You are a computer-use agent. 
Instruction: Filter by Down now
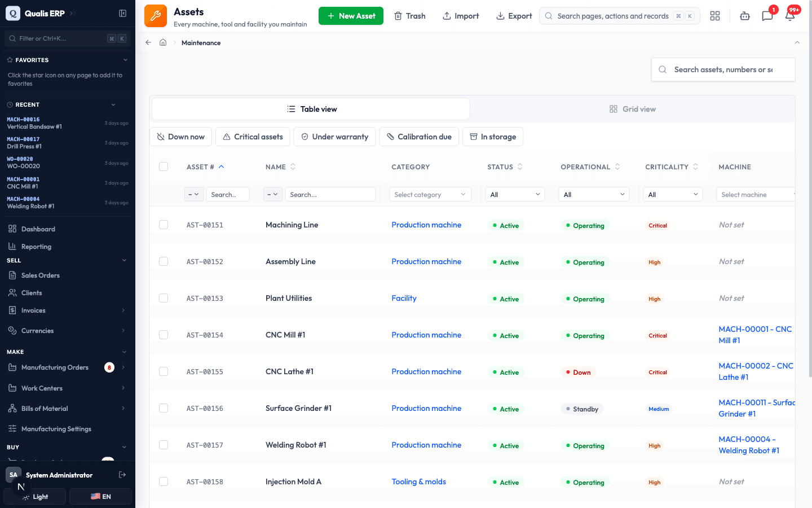[181, 137]
